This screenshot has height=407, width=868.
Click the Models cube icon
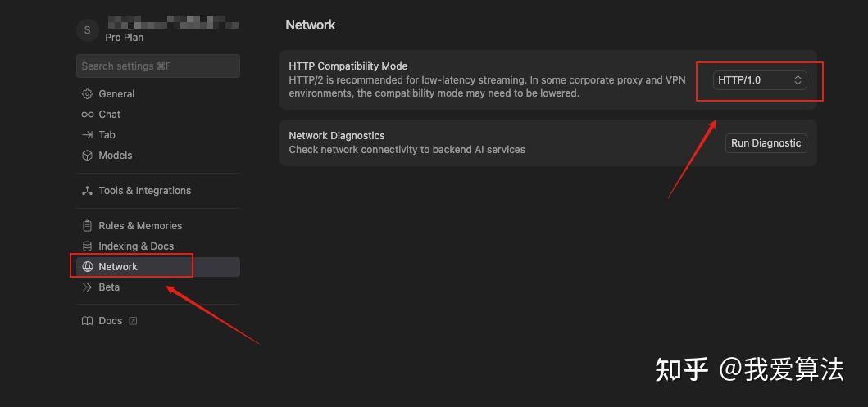88,156
